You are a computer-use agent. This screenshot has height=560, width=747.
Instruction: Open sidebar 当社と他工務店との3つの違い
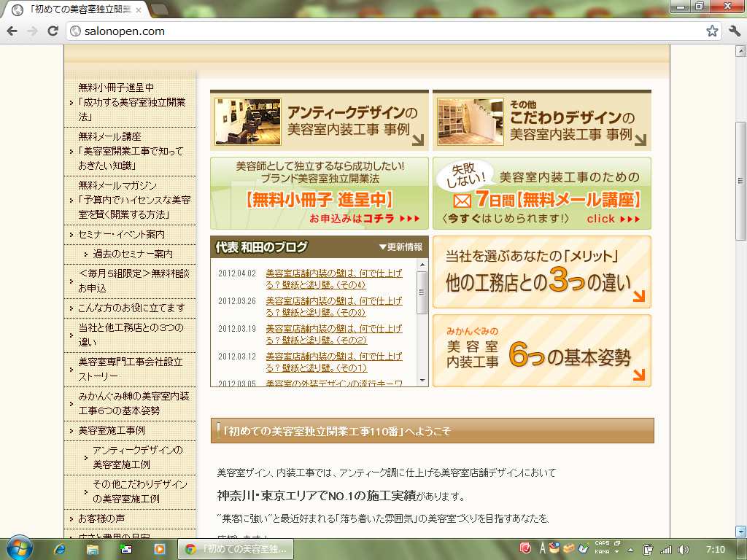[130, 335]
